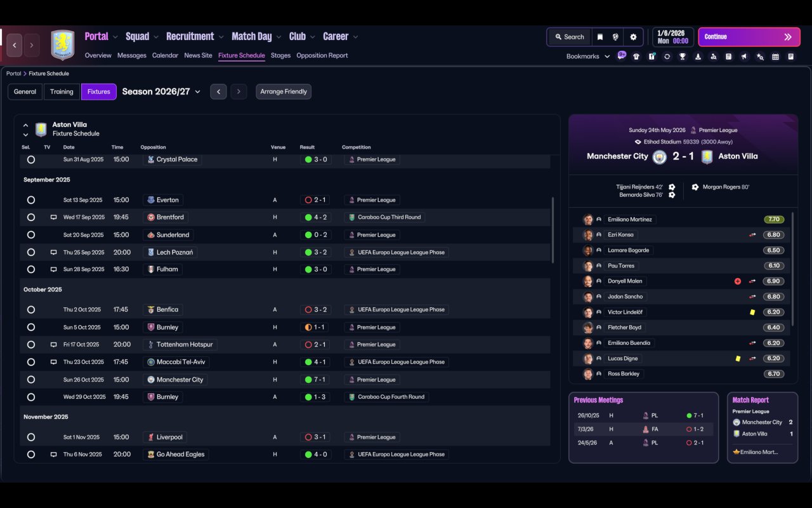This screenshot has height=508, width=812.
Task: Click Victor Lindelöf's yellow card icon
Action: tap(752, 312)
